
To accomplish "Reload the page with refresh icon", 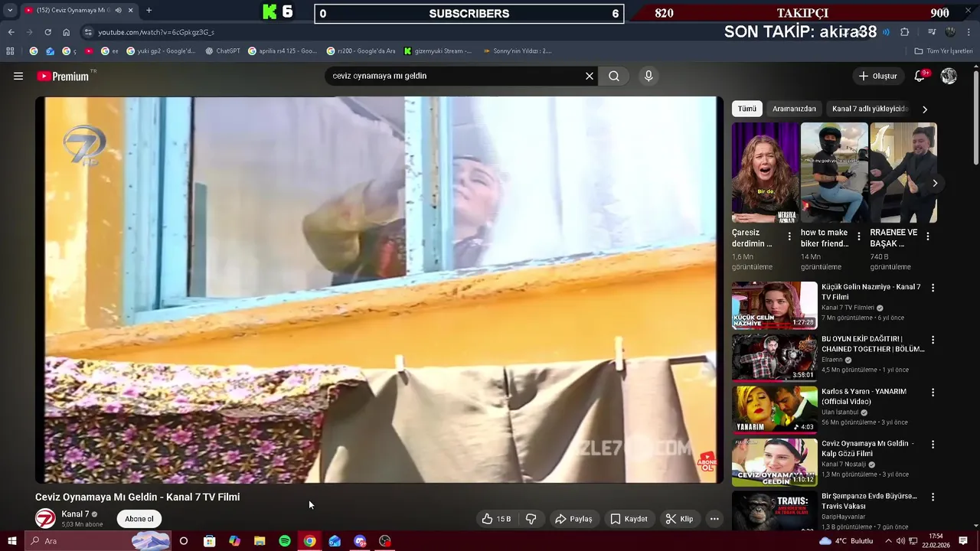I will (x=47, y=32).
